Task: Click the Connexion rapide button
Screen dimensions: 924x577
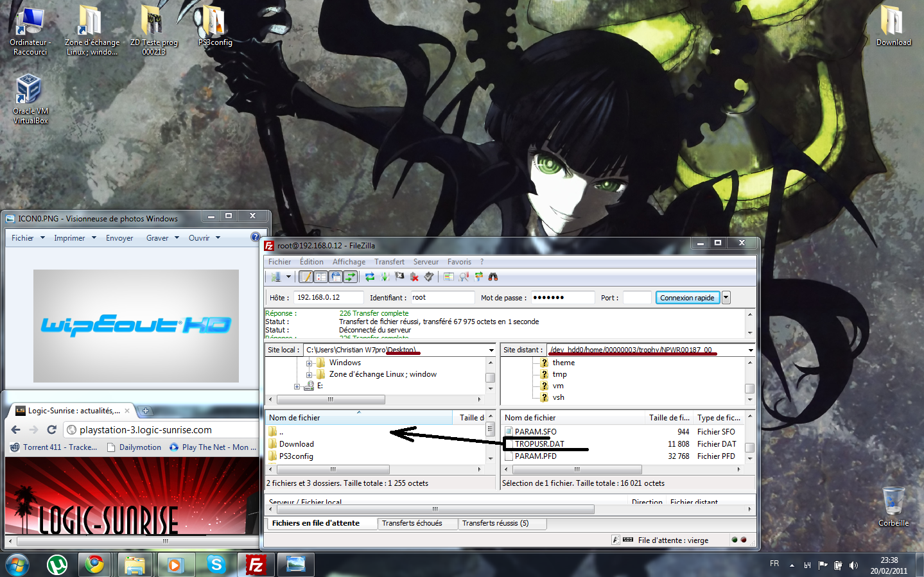Action: 687,298
